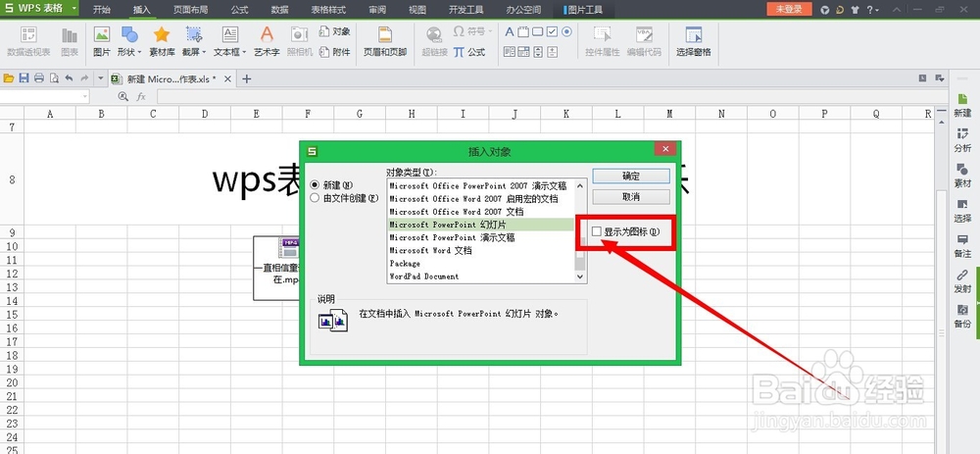Select WordPad Document in the list

(x=480, y=277)
